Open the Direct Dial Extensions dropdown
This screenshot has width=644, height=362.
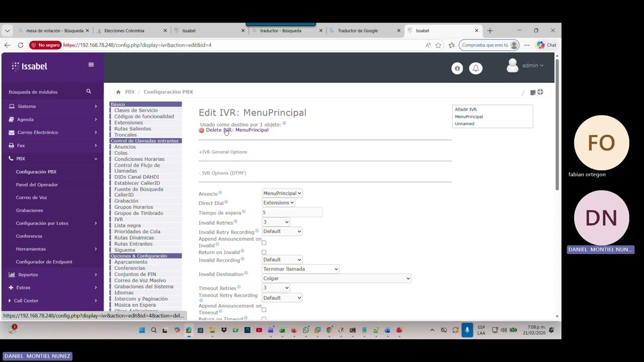pos(278,203)
